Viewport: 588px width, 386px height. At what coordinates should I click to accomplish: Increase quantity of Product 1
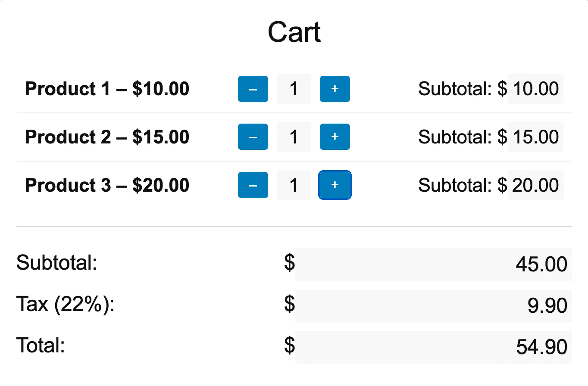335,89
